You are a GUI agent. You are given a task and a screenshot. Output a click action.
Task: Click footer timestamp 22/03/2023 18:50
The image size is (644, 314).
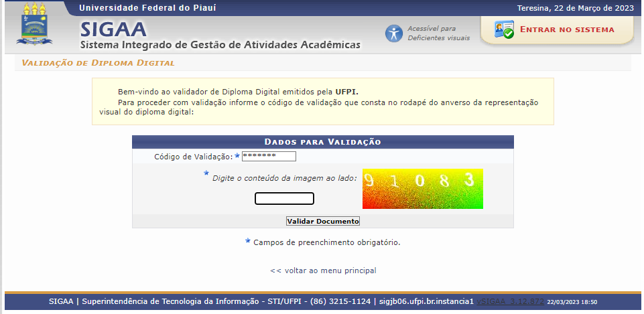[x=572, y=302]
